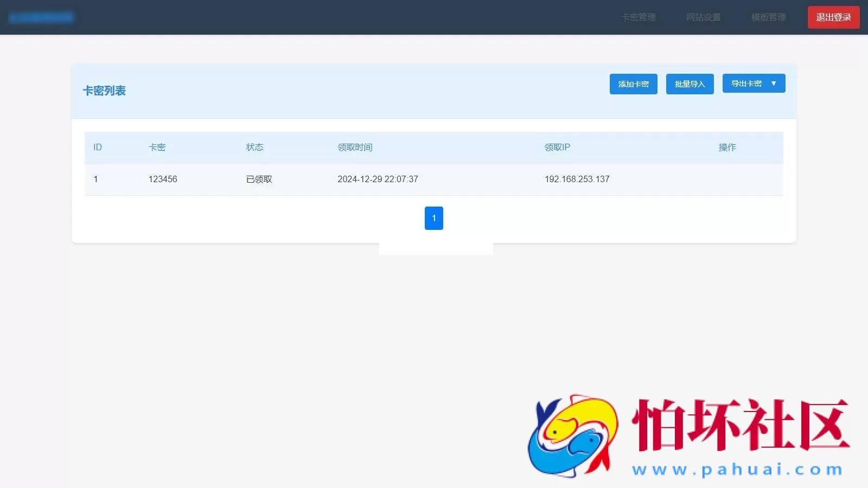Click the IP address 192.168.253.137
The height and width of the screenshot is (488, 868).
[x=577, y=179]
